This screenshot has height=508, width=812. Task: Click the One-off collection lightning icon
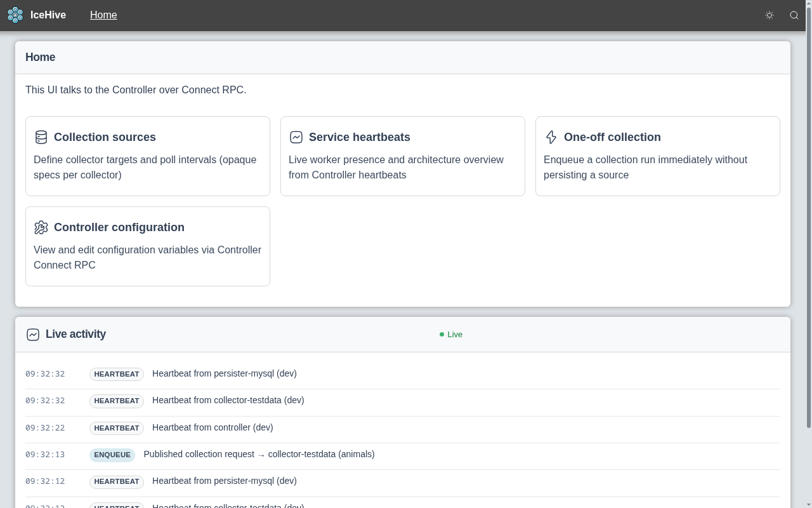tap(551, 137)
